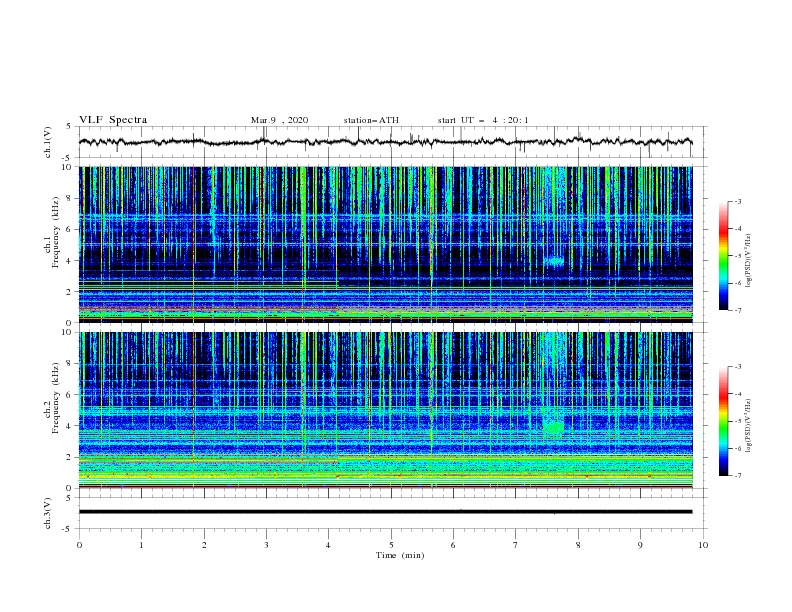This screenshot has width=792, height=612.
Task: Click the '-3' tick on ch.1 colorbar
Action: point(737,201)
